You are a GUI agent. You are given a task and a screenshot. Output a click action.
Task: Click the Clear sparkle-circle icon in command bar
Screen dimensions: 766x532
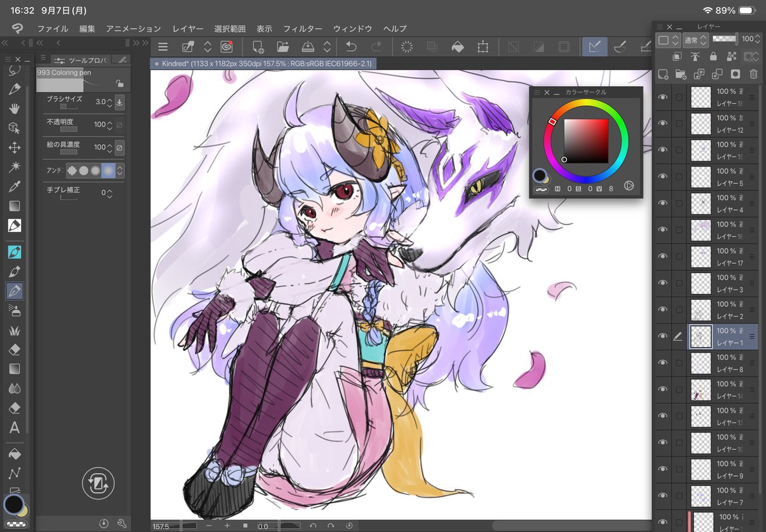click(407, 47)
